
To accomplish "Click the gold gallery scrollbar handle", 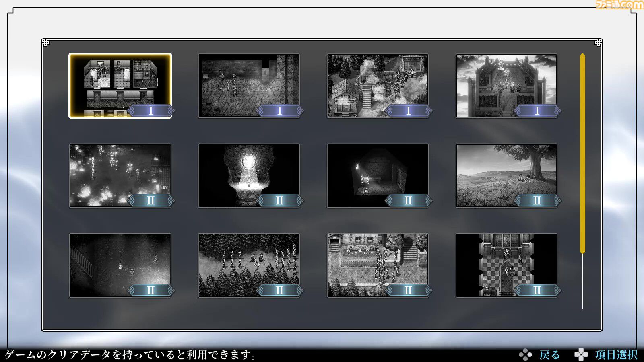I will pyautogui.click(x=582, y=153).
